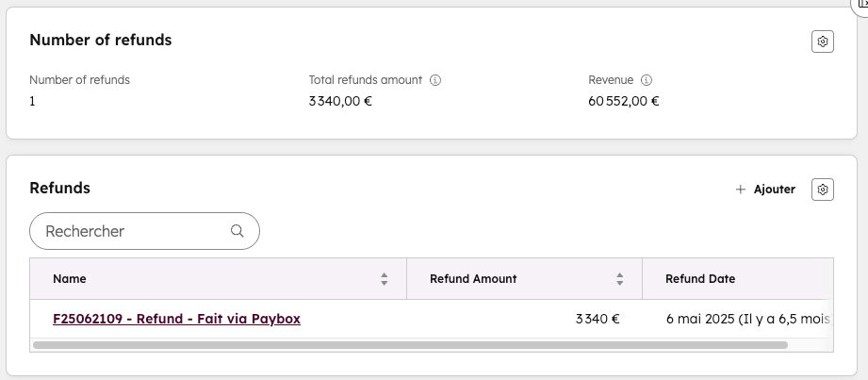Click the 3 340,00 € total refunds value
This screenshot has width=868, height=380.
(340, 101)
